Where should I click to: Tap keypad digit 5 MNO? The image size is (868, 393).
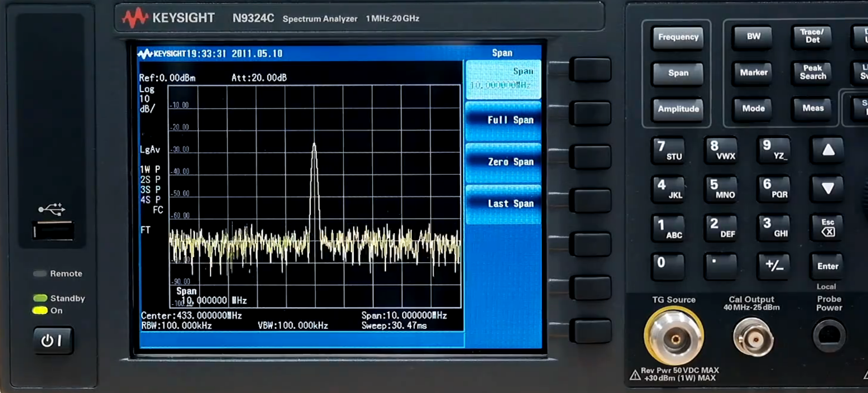pos(722,189)
